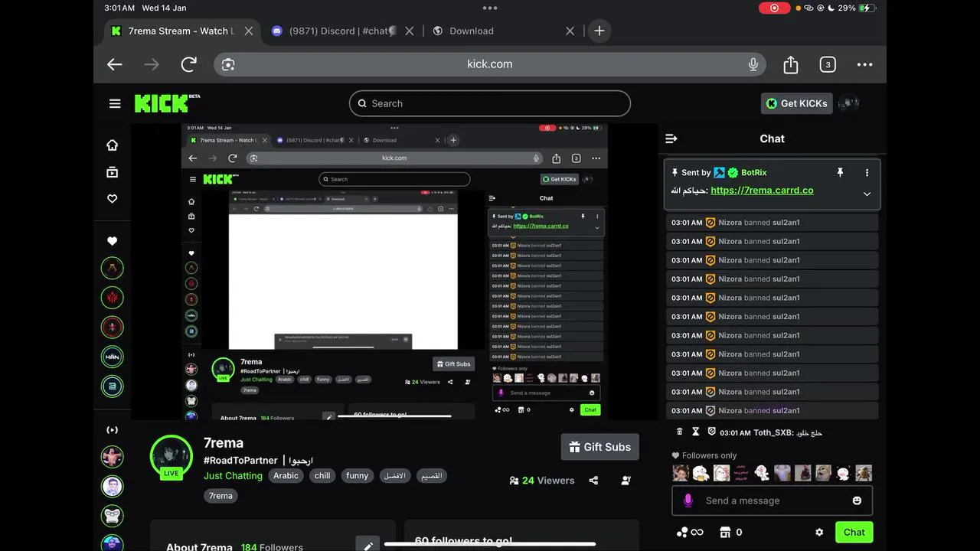Image resolution: width=980 pixels, height=551 pixels.
Task: Open Browse icon in the sidebar
Action: tap(112, 172)
